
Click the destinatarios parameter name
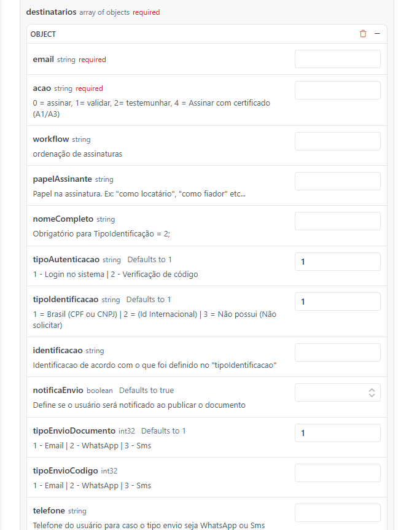pos(52,12)
